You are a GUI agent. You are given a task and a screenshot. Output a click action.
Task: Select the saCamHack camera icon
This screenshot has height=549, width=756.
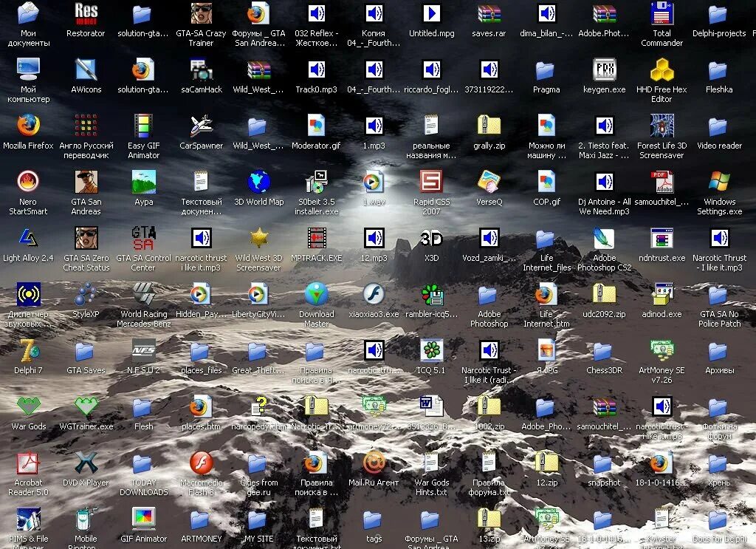tap(201, 69)
